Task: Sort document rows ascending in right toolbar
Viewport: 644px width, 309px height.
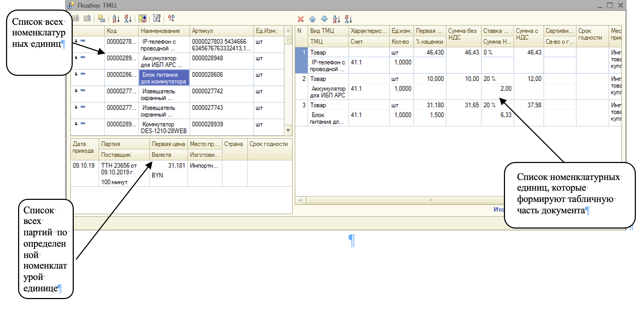Action: [x=336, y=19]
